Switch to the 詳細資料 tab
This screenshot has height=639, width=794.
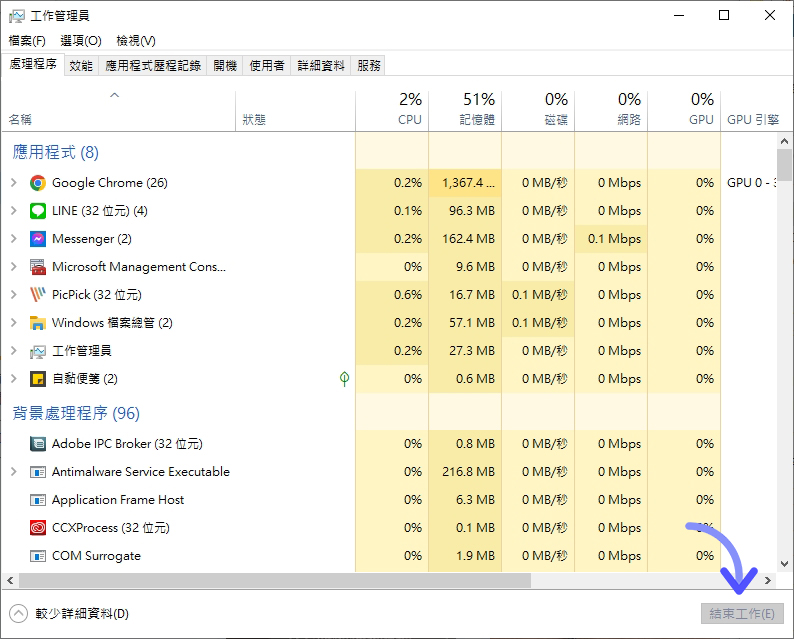pyautogui.click(x=321, y=65)
